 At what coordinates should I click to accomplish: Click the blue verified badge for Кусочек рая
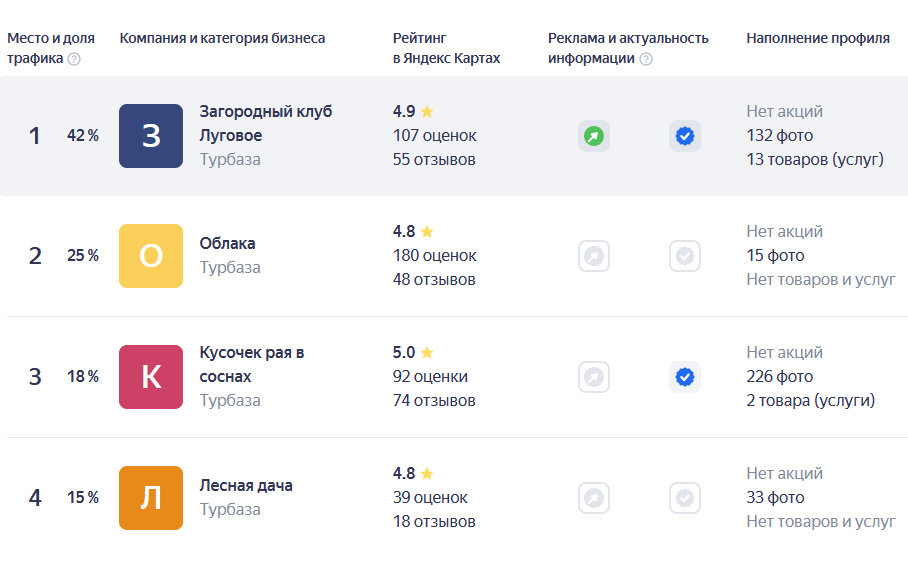(x=685, y=377)
